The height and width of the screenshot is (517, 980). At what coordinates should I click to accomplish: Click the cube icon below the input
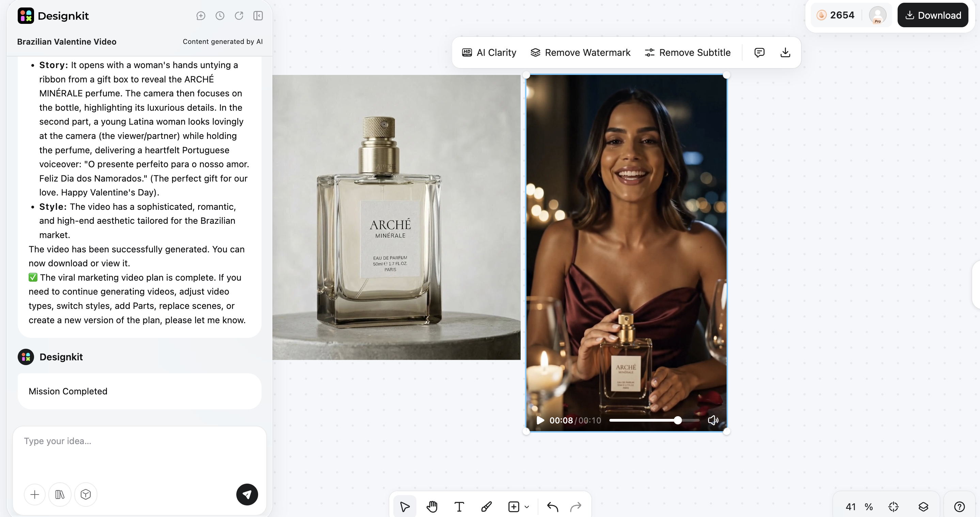(x=85, y=495)
